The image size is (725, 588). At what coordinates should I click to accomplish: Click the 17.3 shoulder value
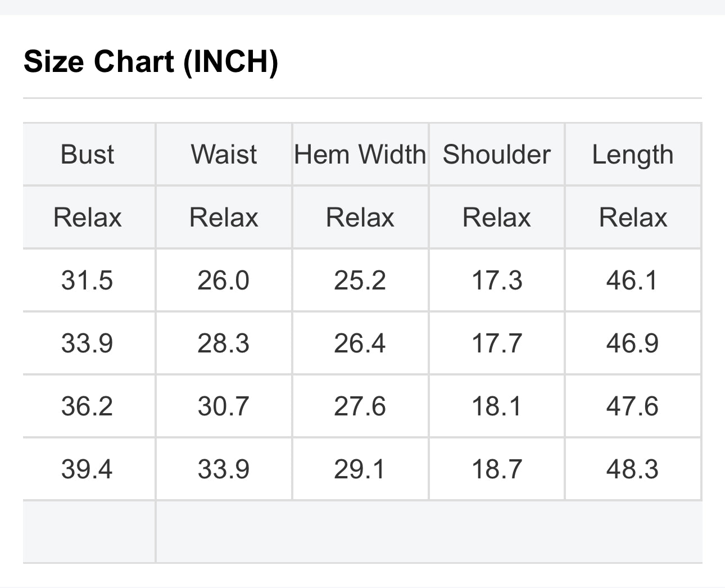pyautogui.click(x=496, y=280)
